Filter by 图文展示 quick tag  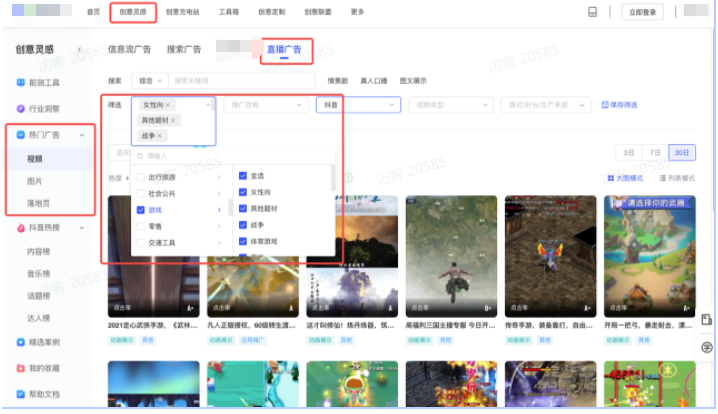tap(413, 81)
